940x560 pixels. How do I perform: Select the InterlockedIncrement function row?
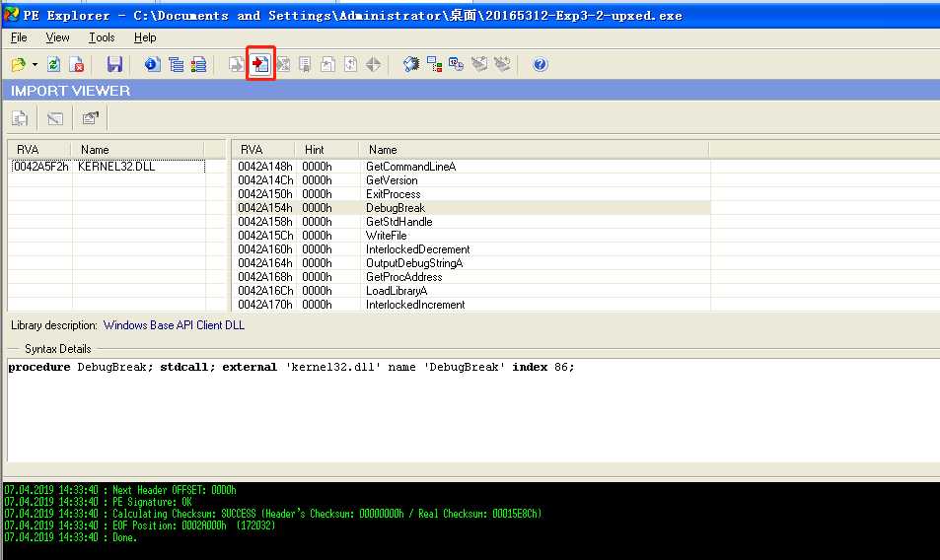tap(471, 305)
